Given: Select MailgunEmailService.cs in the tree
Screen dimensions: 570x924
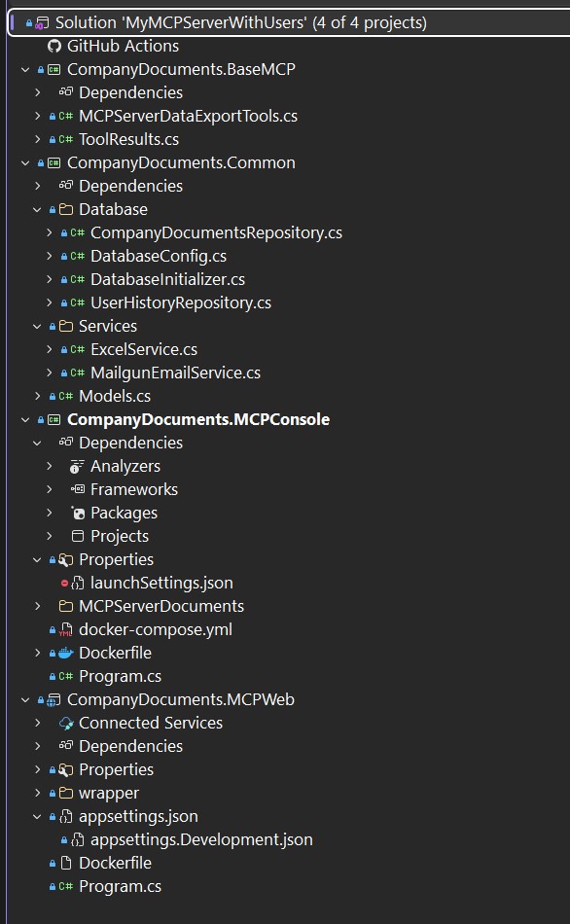Looking at the screenshot, I should click(x=175, y=373).
